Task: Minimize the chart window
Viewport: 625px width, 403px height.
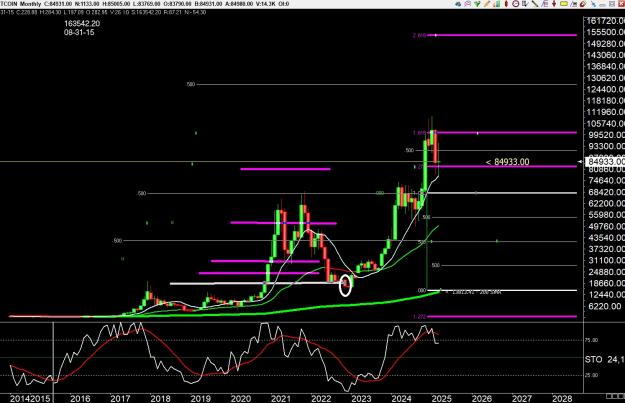Action: click(x=602, y=5)
